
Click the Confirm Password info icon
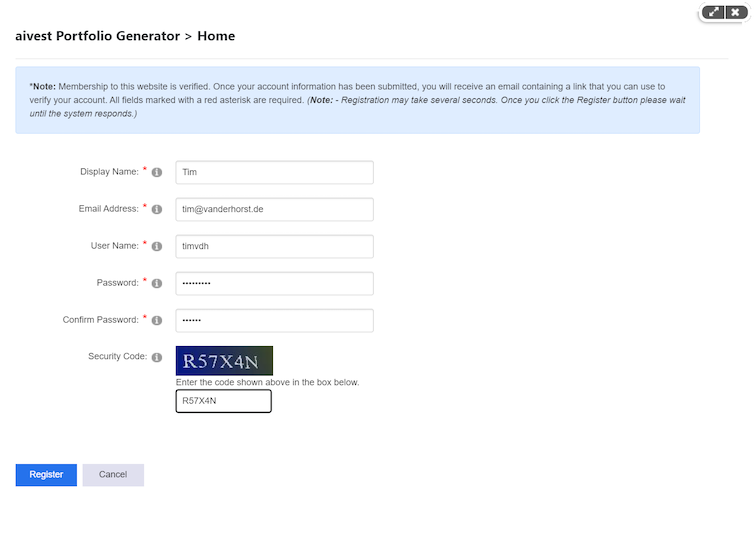(157, 321)
